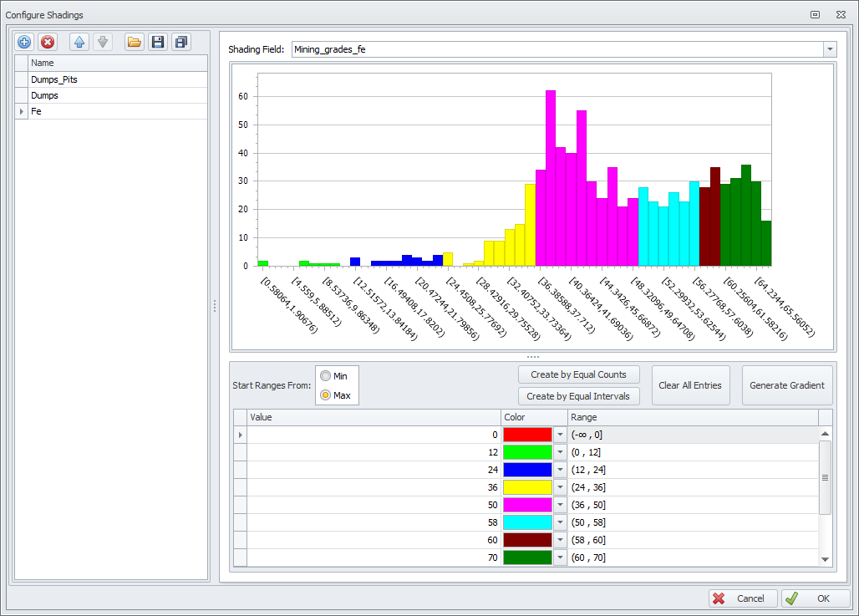
Task: Click the Clear All Entries button
Action: coord(690,385)
